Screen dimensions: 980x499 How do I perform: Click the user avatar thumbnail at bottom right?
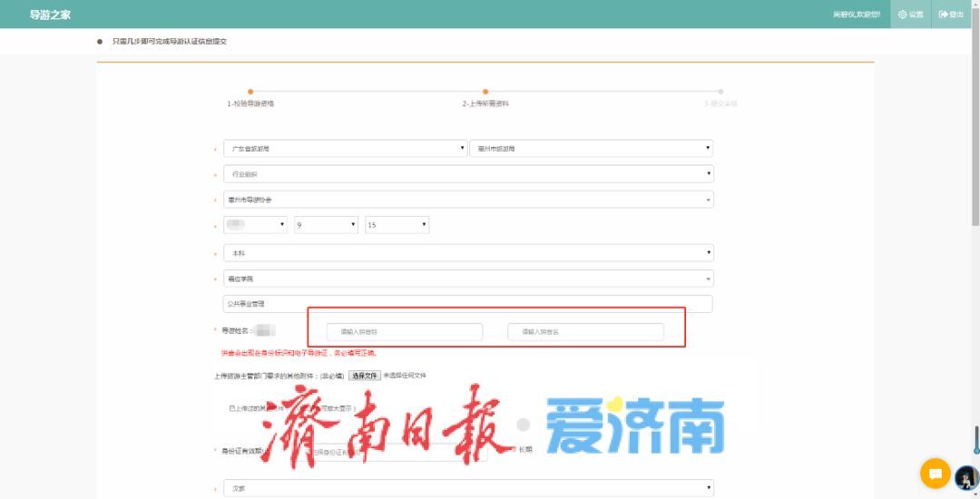pos(967,478)
